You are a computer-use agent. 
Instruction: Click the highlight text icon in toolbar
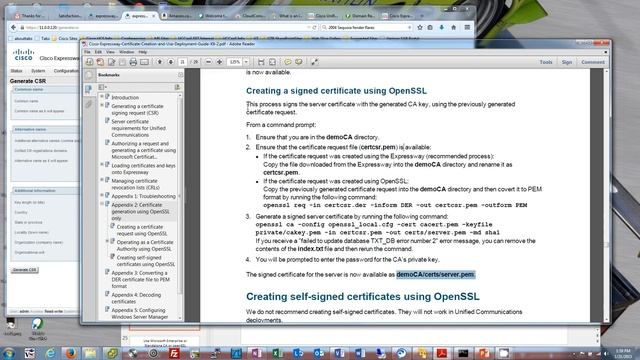(x=299, y=62)
